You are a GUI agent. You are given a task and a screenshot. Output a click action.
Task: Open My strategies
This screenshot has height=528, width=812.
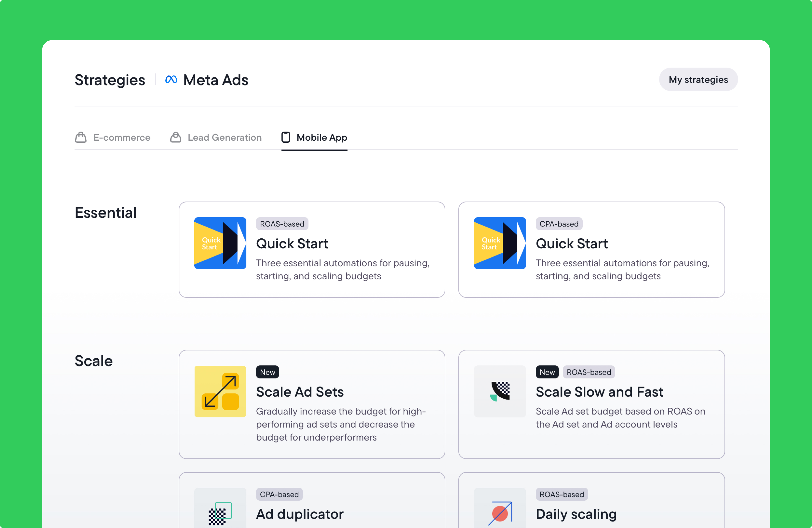tap(698, 80)
